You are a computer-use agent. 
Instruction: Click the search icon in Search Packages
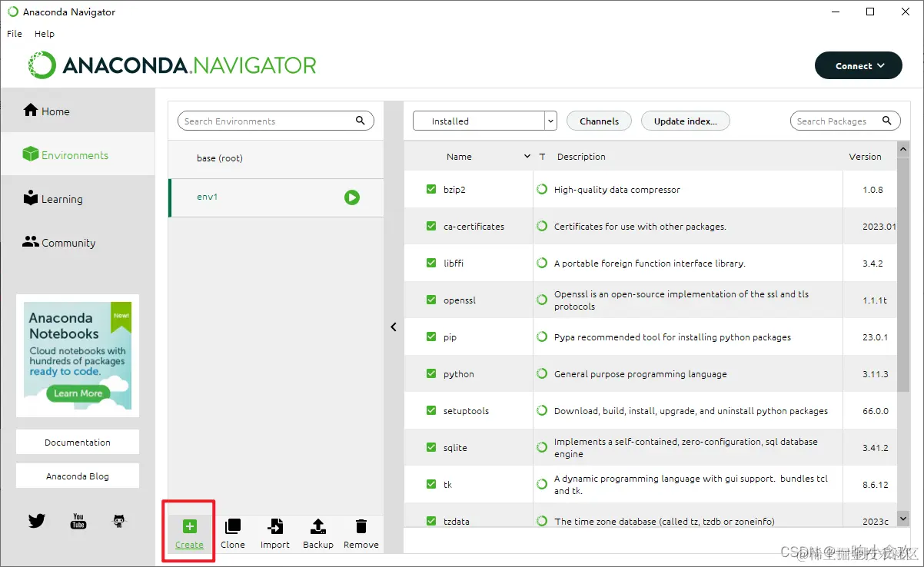[887, 121]
